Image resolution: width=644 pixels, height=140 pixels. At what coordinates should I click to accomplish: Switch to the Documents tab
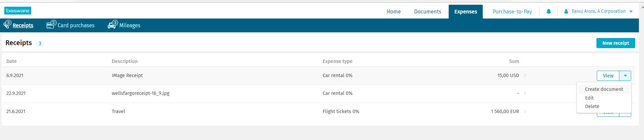[x=427, y=11]
